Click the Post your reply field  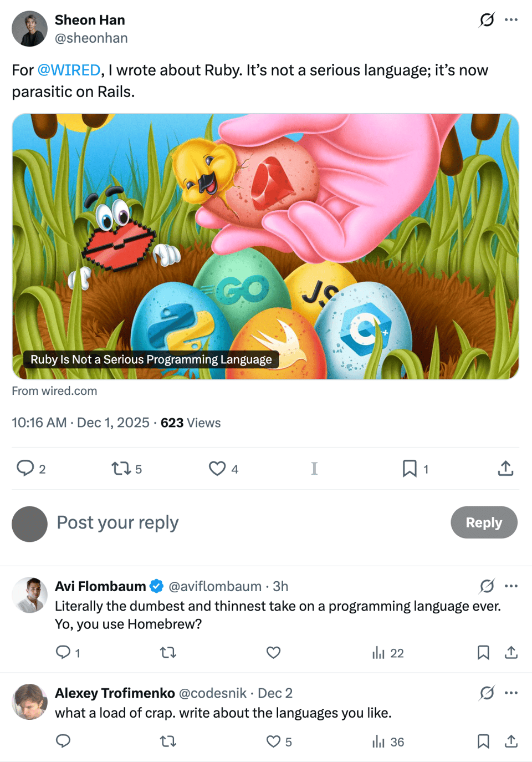click(x=117, y=523)
